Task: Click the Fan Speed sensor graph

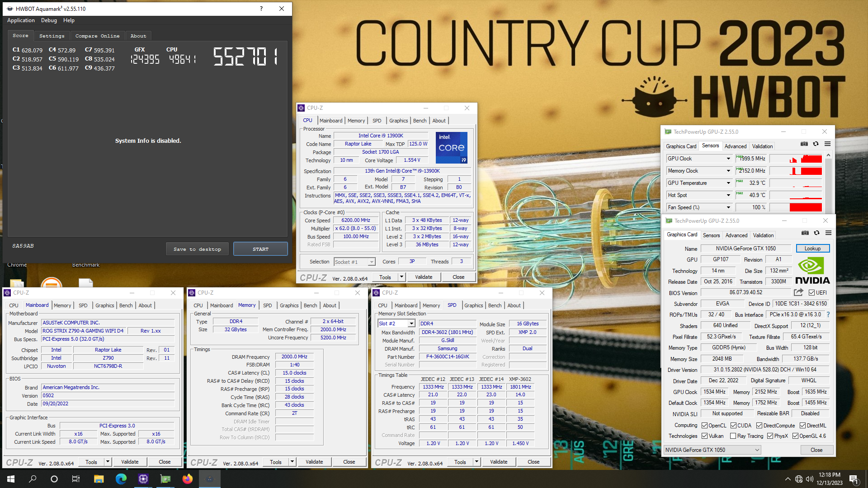Action: [796, 207]
